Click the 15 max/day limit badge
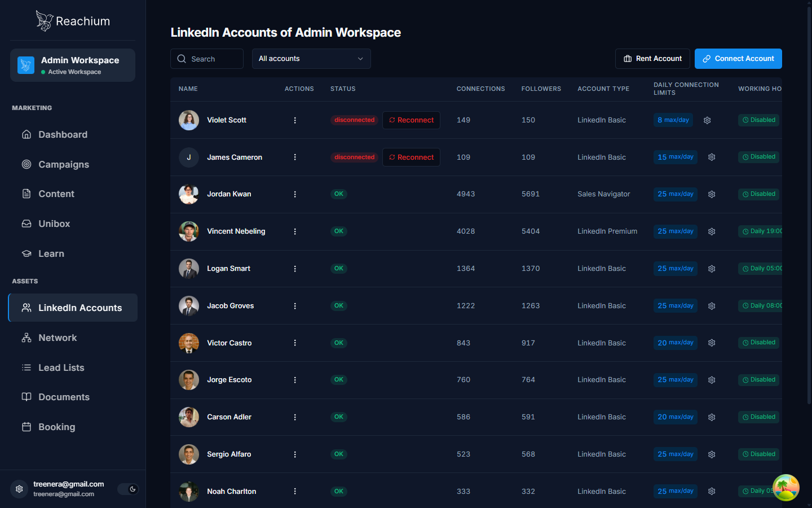 tap(676, 157)
